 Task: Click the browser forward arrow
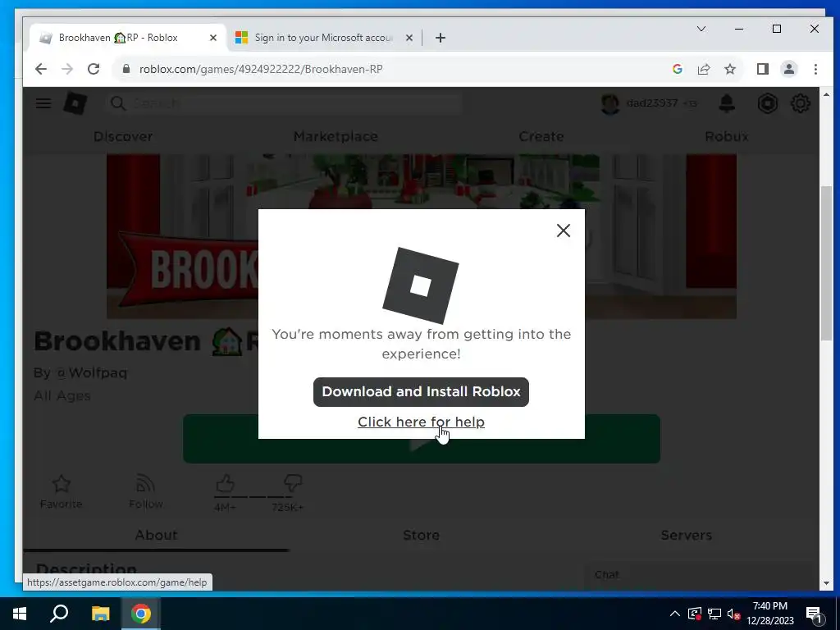click(x=67, y=69)
